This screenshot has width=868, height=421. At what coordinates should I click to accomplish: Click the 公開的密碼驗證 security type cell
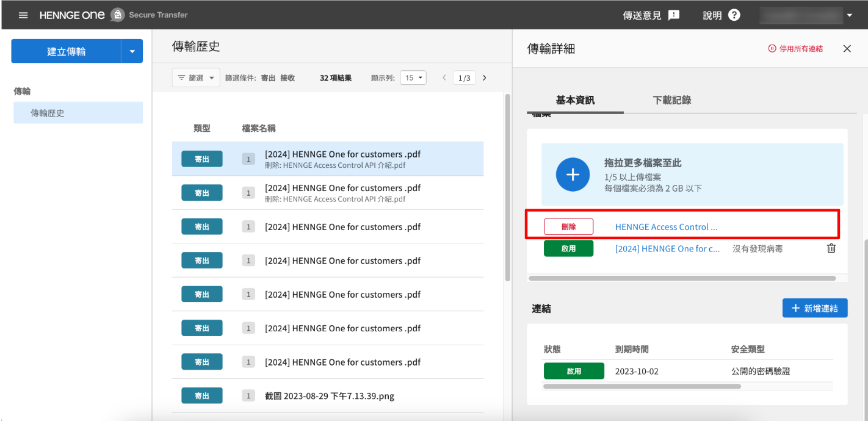(761, 371)
